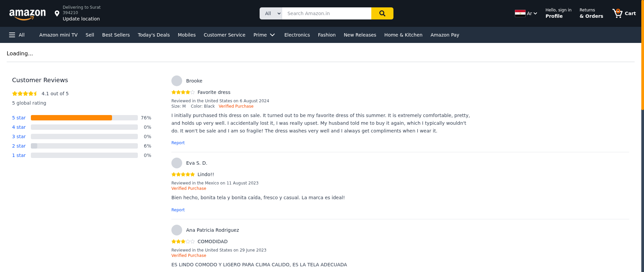Click the Egypt flag language icon

point(520,13)
